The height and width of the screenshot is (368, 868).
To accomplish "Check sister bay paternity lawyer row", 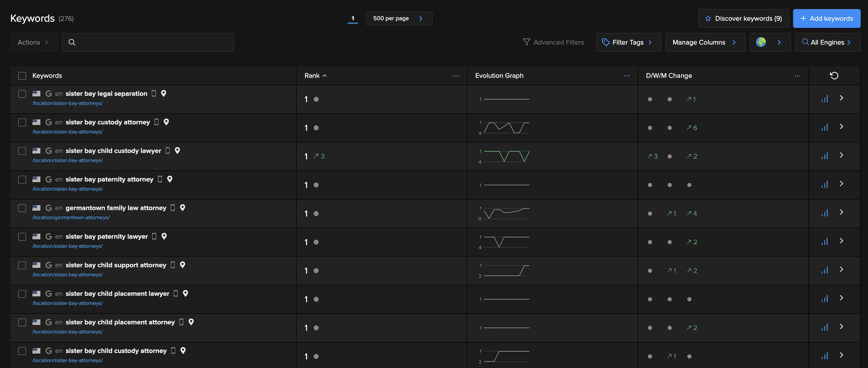I will 22,237.
